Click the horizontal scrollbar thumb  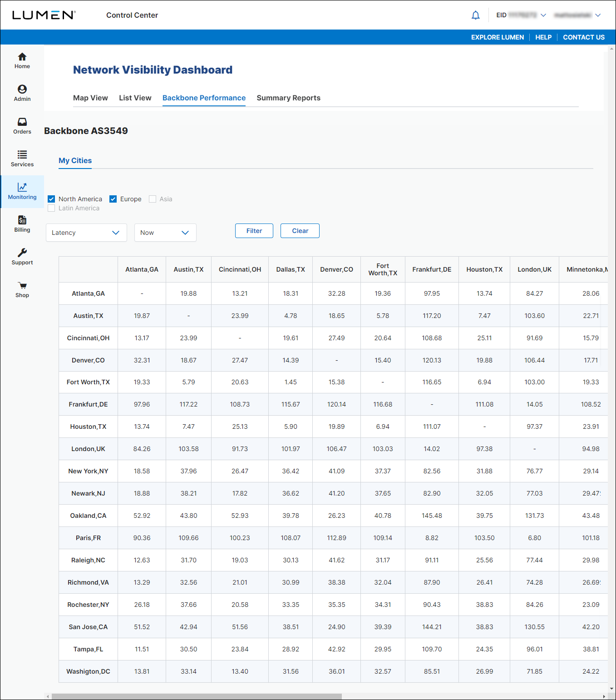(197, 696)
